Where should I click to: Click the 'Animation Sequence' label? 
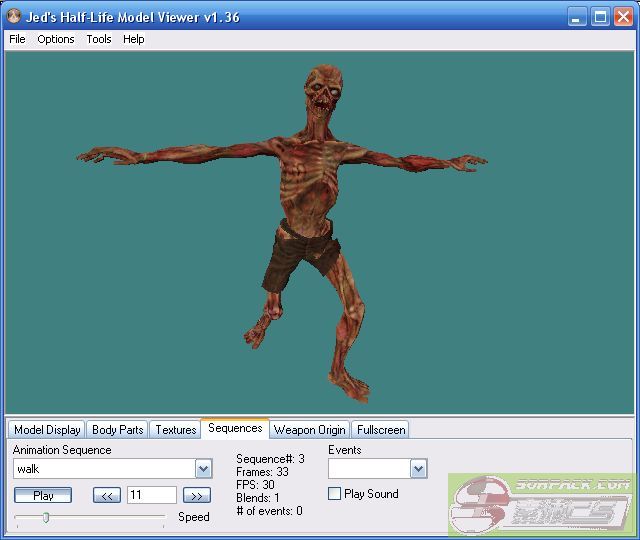tap(62, 450)
